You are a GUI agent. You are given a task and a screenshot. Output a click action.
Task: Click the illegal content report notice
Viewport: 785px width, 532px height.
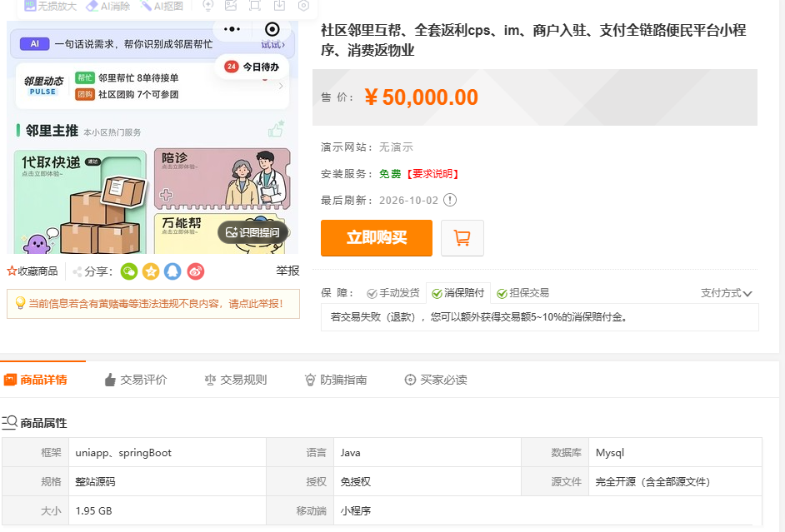pos(153,304)
